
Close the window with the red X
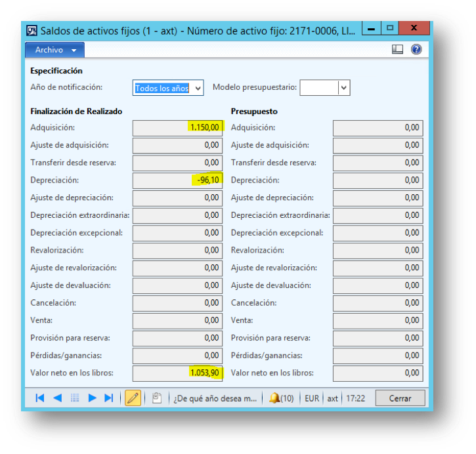tap(414, 28)
